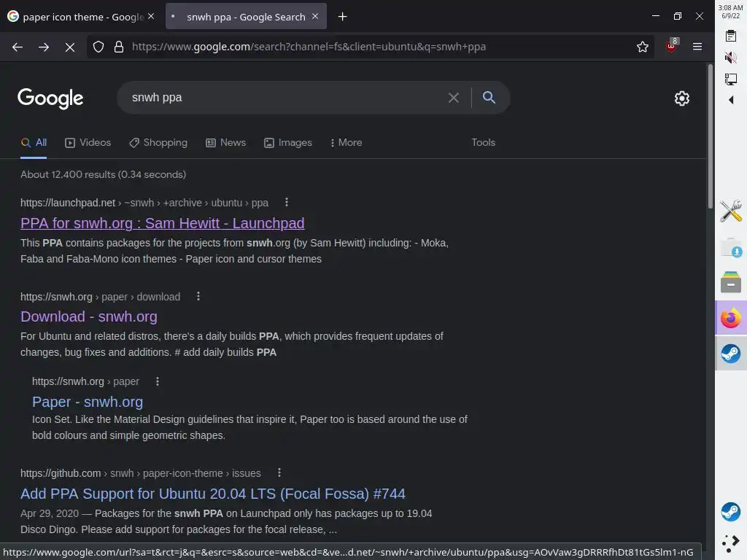The height and width of the screenshot is (560, 747).
Task: Click the panel move arrows icon
Action: click(731, 542)
